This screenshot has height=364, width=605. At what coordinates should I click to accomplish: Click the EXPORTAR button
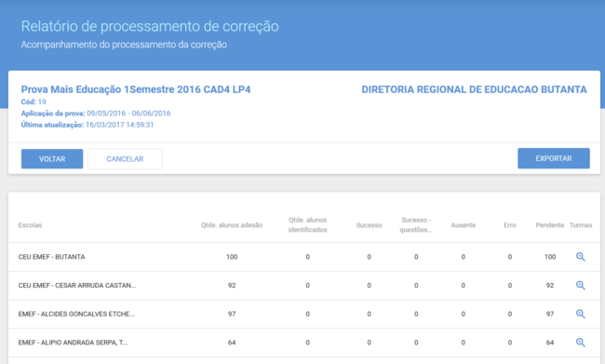(554, 158)
